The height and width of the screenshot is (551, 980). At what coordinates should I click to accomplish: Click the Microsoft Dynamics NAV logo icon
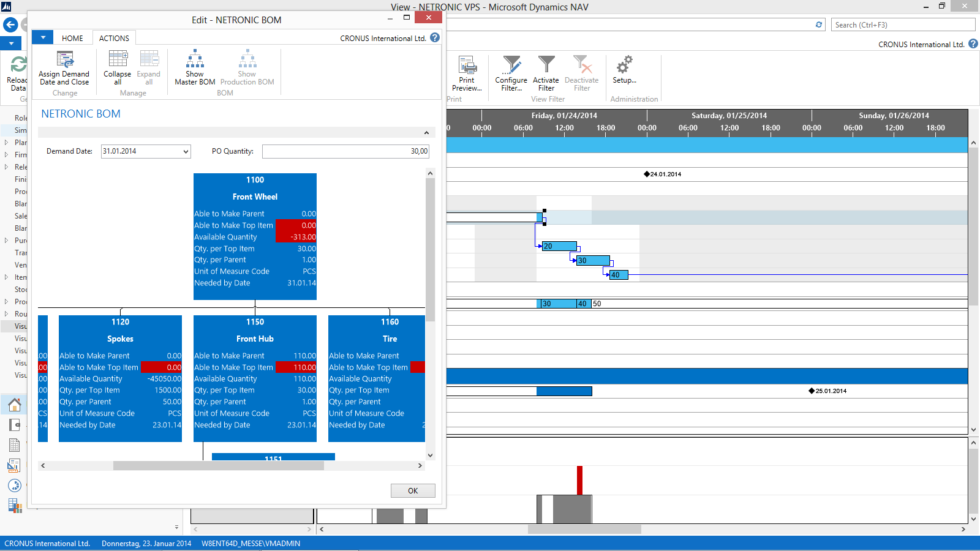point(6,7)
